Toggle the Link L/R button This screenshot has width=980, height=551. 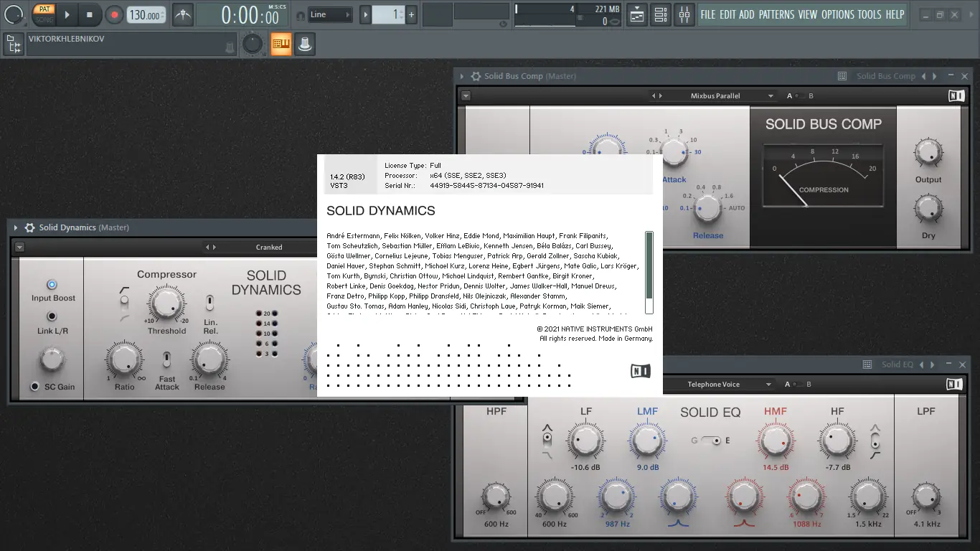coord(52,316)
